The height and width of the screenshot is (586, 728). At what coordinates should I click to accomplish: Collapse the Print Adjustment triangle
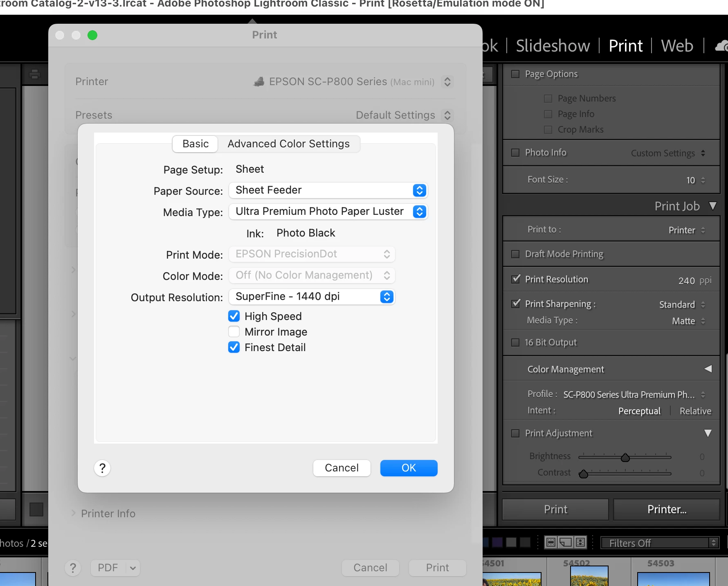[x=708, y=433]
